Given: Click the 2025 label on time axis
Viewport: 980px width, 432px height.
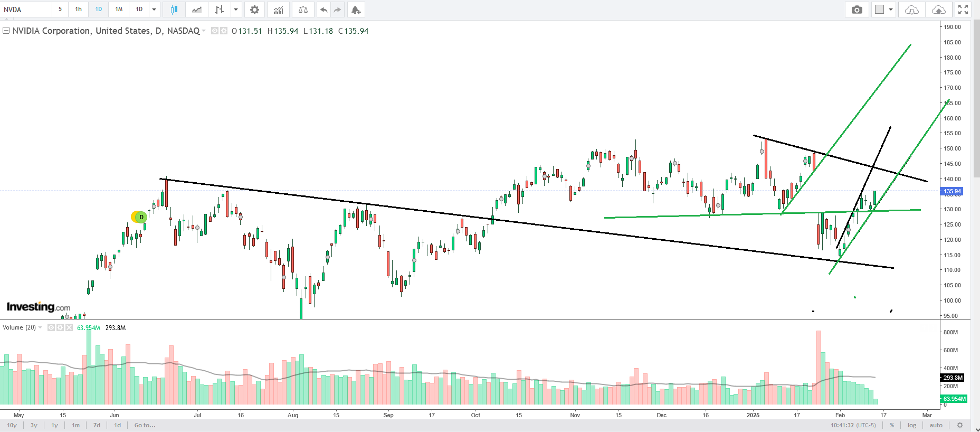Looking at the screenshot, I should (x=753, y=415).
